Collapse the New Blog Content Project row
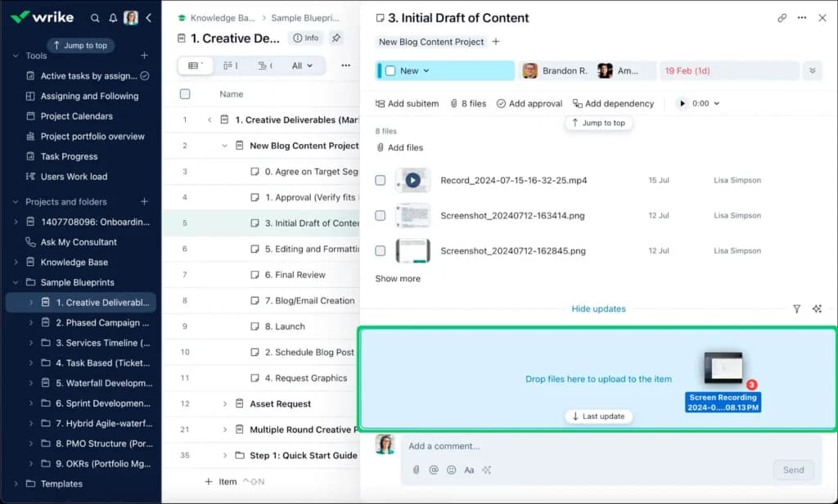This screenshot has height=504, width=838. tap(224, 146)
